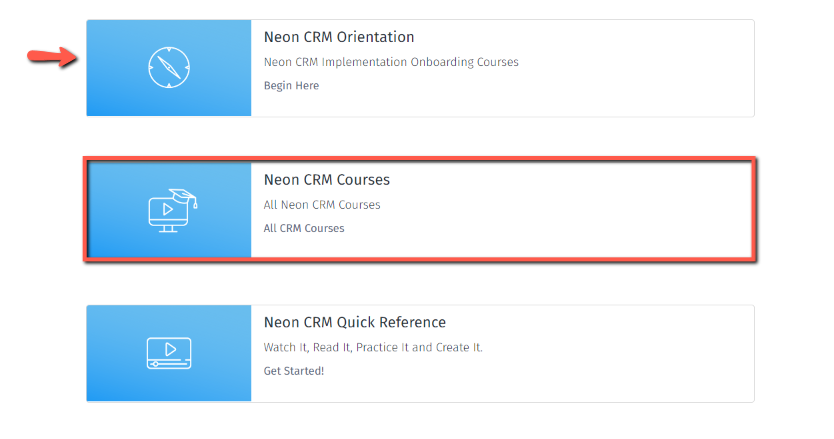Open the Neon CRM Orientation title
This screenshot has width=834, height=439.
(339, 37)
